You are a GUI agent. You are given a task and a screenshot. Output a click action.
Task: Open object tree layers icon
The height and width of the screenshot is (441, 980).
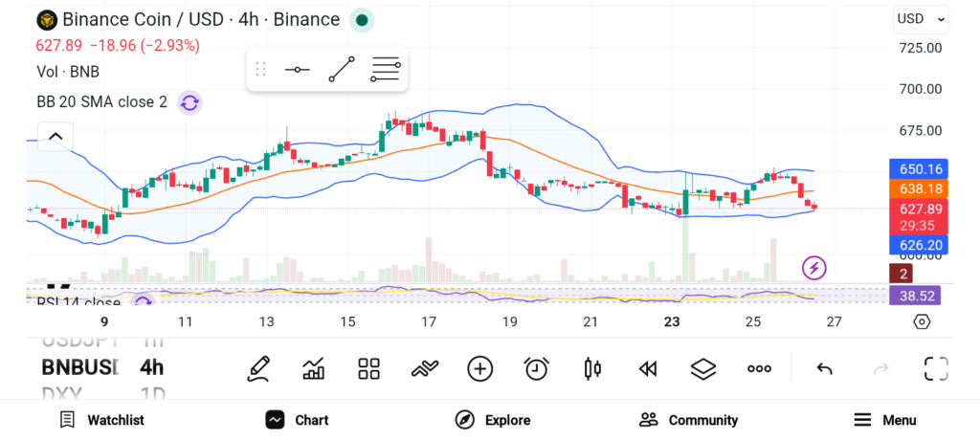point(703,368)
